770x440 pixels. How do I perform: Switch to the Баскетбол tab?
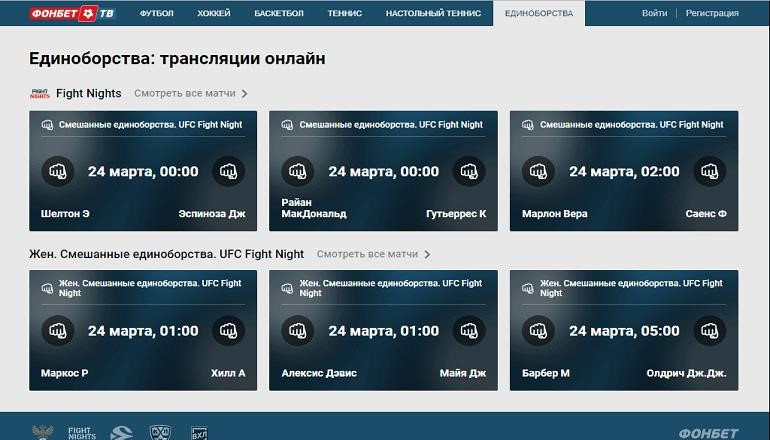(279, 13)
